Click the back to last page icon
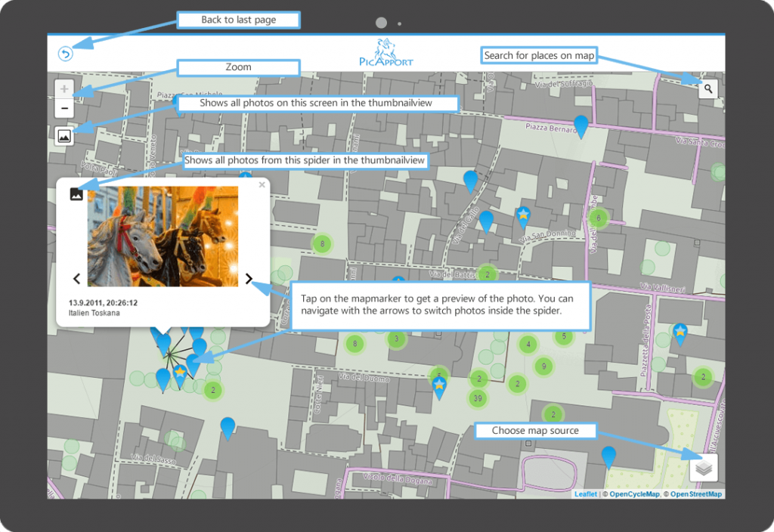The width and height of the screenshot is (774, 532). point(66,54)
